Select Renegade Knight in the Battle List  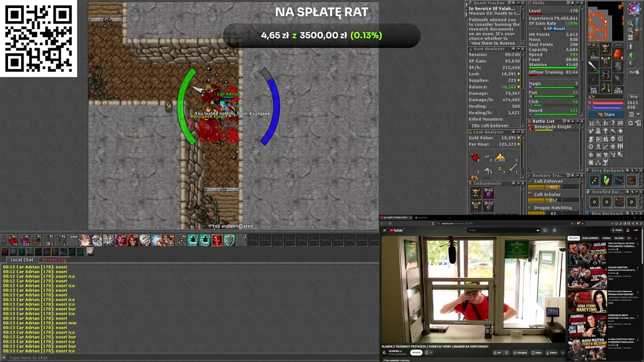tap(552, 127)
